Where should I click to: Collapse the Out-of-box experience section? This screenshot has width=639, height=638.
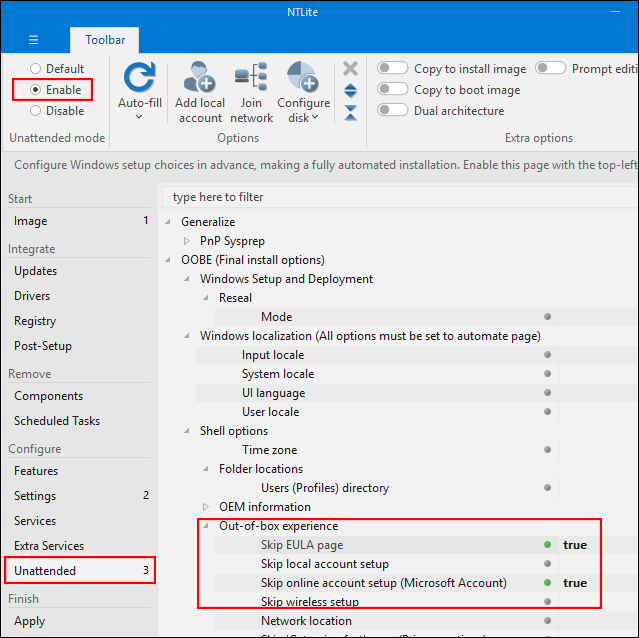pos(206,526)
